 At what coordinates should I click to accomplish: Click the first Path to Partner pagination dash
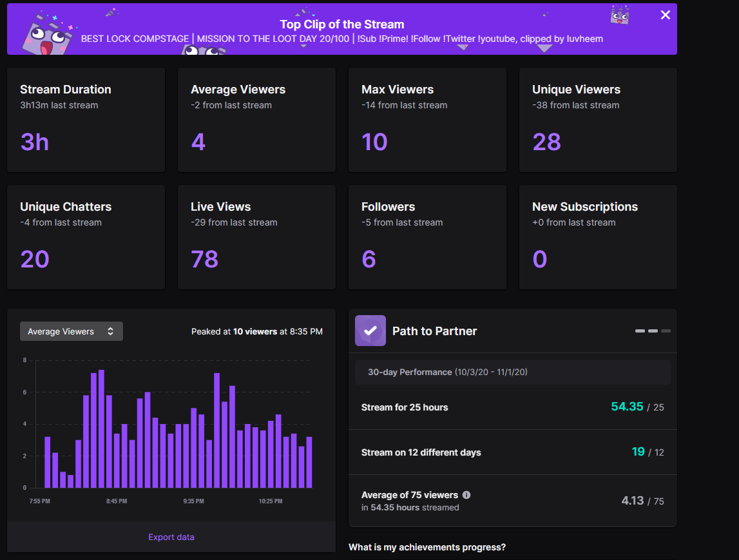click(x=640, y=331)
